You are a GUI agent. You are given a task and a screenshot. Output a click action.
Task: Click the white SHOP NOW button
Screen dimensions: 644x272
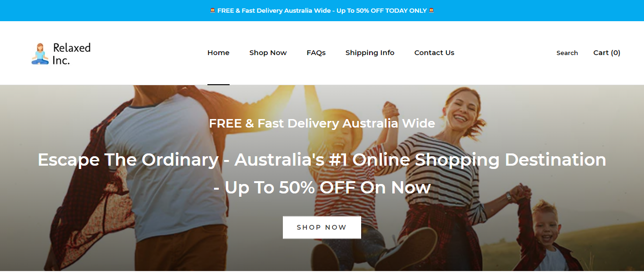pos(322,227)
